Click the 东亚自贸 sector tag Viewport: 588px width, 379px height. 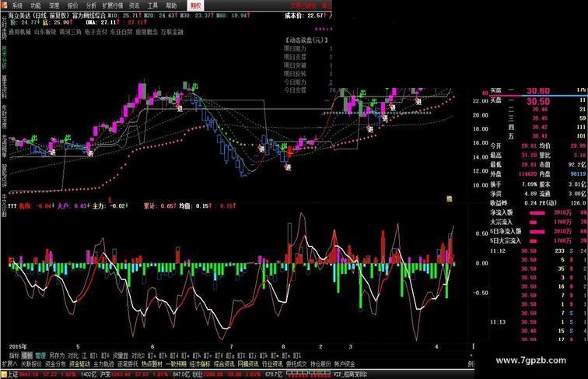(121, 32)
